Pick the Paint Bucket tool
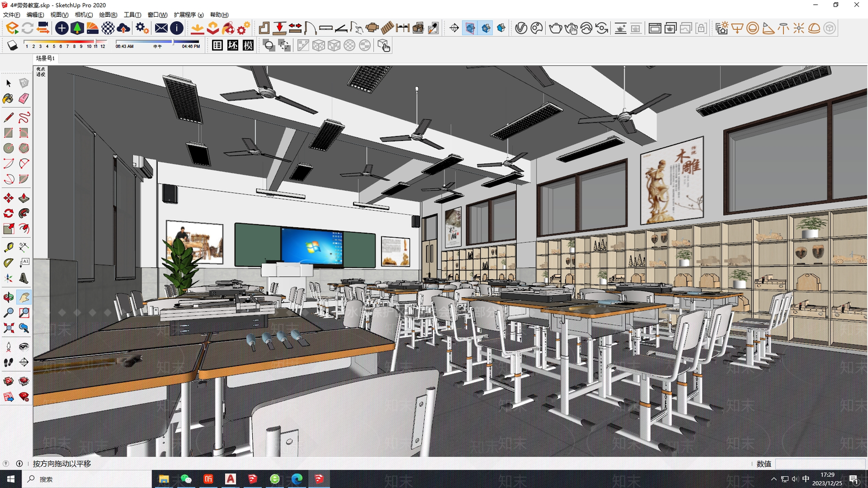 click(x=8, y=99)
